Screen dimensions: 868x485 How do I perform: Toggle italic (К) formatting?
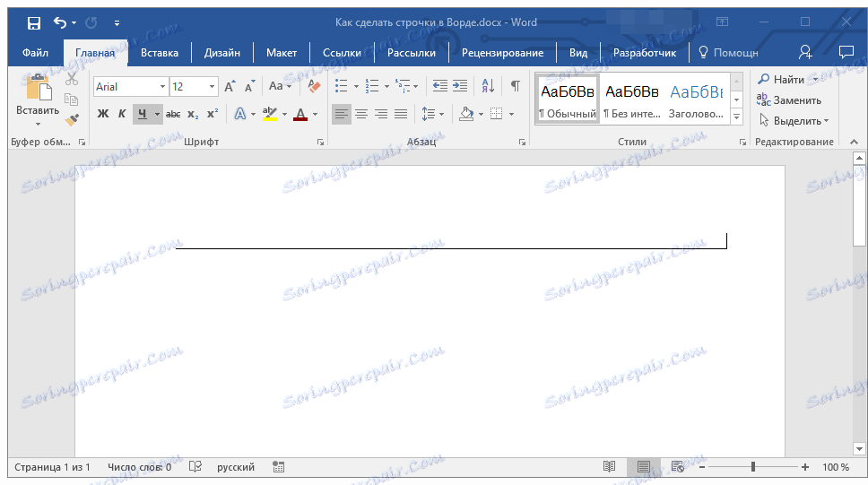[x=122, y=114]
